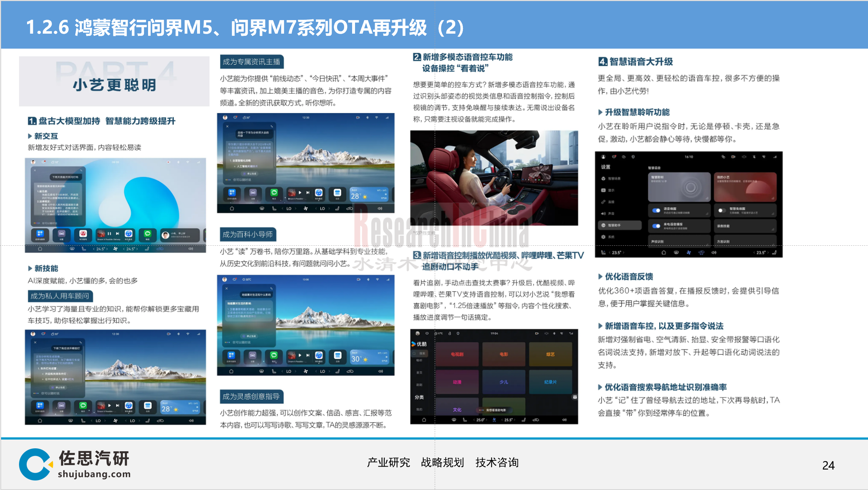Close the Xiaoyi dialog in 新交互 screen

35,170
